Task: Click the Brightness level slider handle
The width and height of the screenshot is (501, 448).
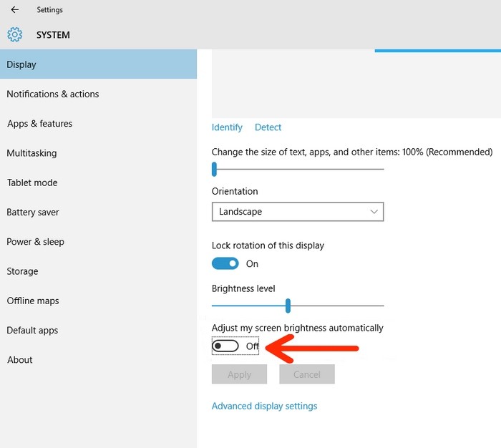Action: click(288, 306)
